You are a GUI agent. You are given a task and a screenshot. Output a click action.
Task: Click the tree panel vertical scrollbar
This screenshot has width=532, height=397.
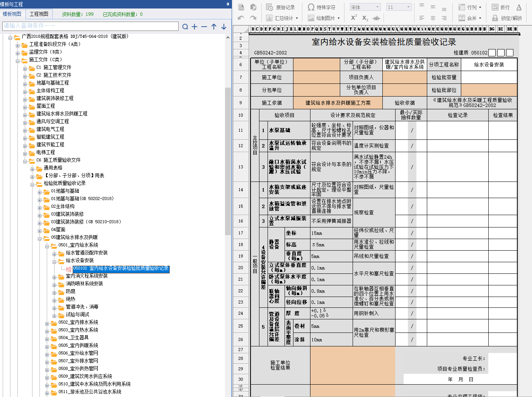click(228, 161)
